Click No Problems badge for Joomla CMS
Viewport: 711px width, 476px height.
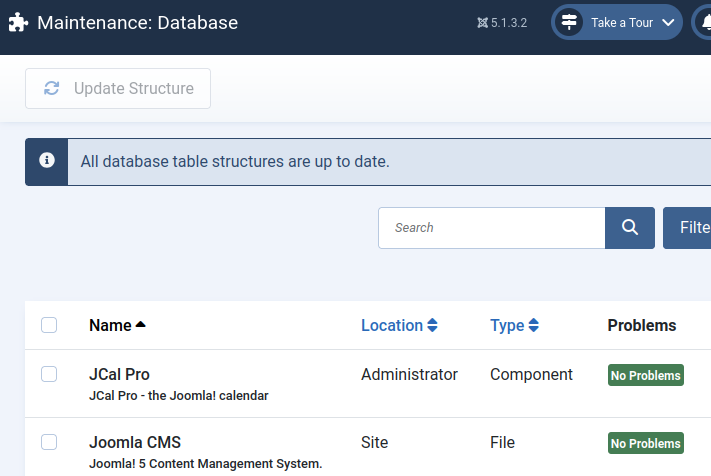click(646, 443)
